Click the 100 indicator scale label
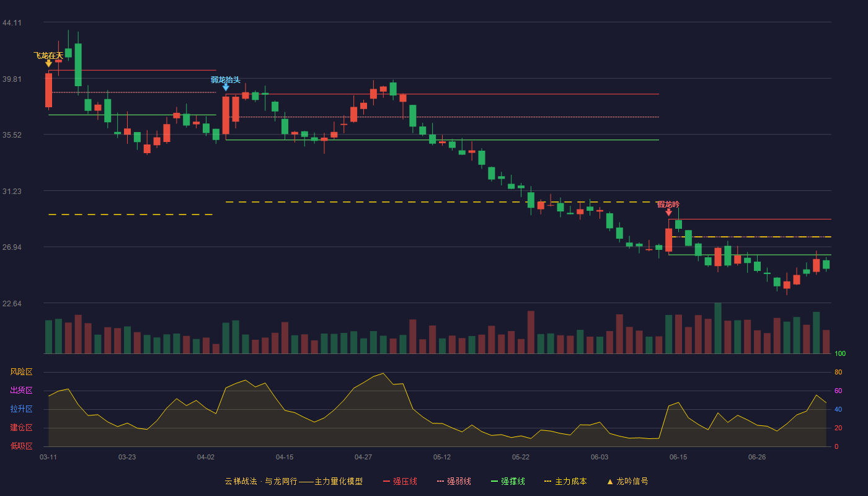The height and width of the screenshot is (496, 868). 840,353
